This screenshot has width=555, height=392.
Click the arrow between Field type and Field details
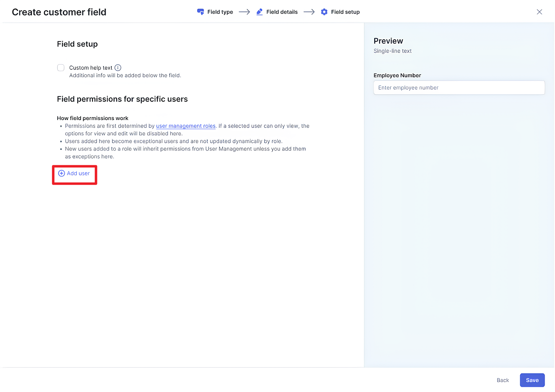pos(244,12)
